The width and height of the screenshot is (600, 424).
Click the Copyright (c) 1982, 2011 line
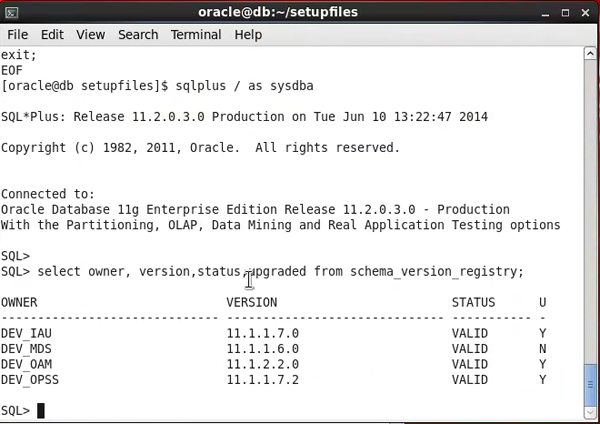(x=200, y=148)
